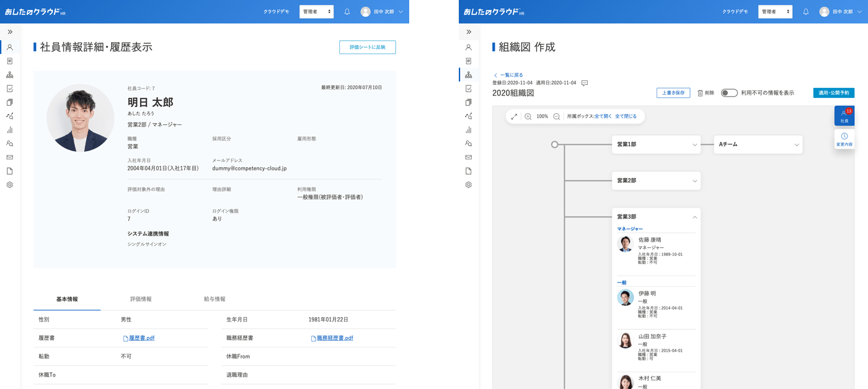The width and height of the screenshot is (868, 389).
Task: Open the settings gear in employee detail sidebar
Action: click(10, 185)
